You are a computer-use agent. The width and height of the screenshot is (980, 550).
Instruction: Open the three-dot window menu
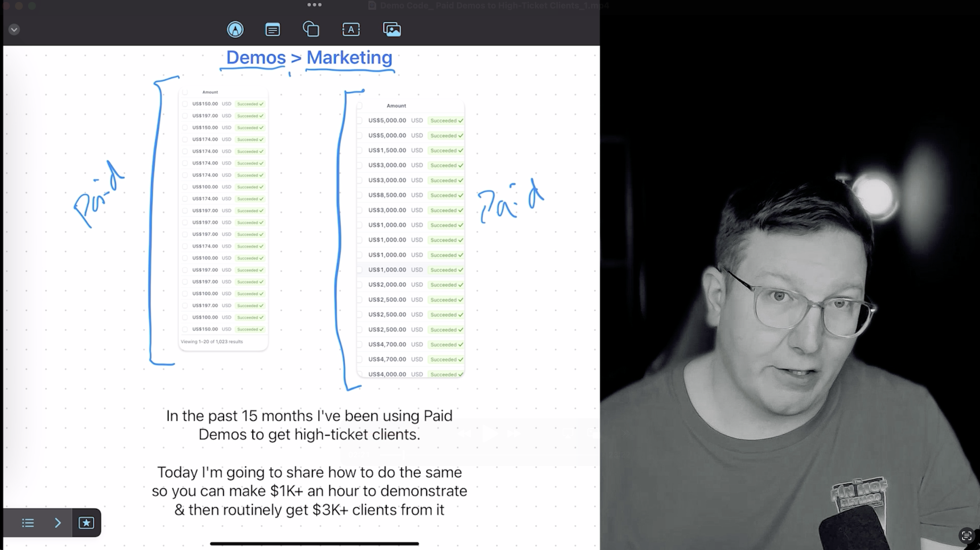tap(314, 5)
